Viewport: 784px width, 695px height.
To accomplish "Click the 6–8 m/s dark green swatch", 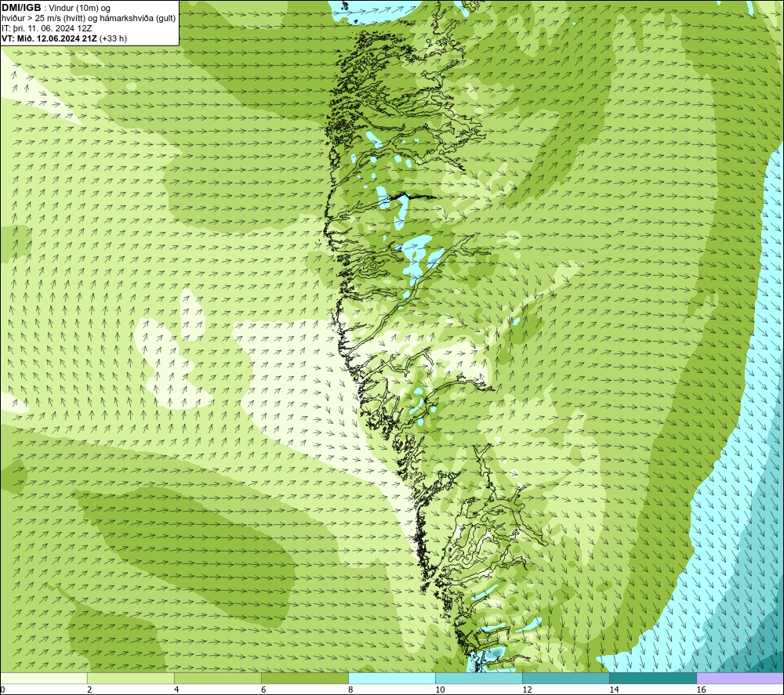I will pyautogui.click(x=304, y=678).
